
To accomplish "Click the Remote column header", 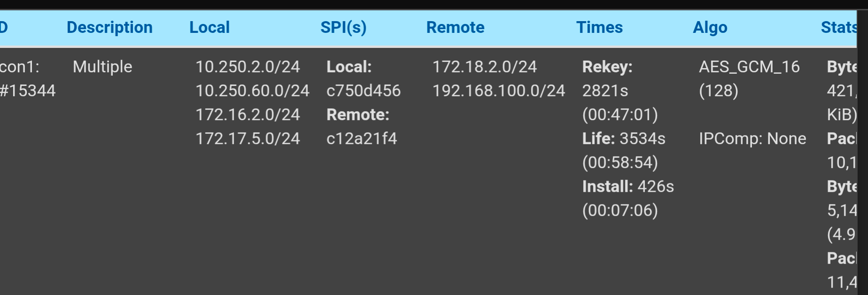I will 455,27.
